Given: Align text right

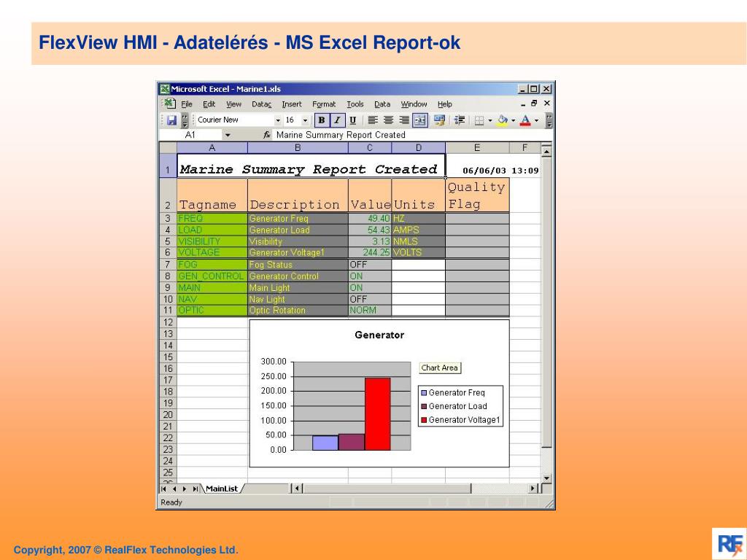Looking at the screenshot, I should click(x=404, y=120).
